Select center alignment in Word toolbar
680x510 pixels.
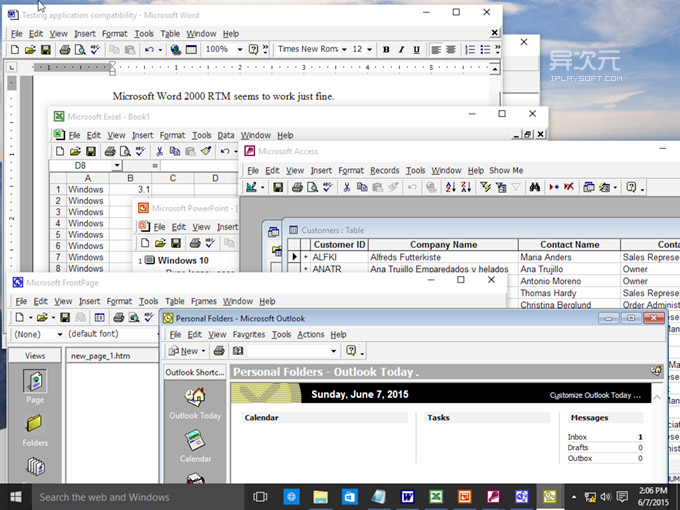coord(451,49)
